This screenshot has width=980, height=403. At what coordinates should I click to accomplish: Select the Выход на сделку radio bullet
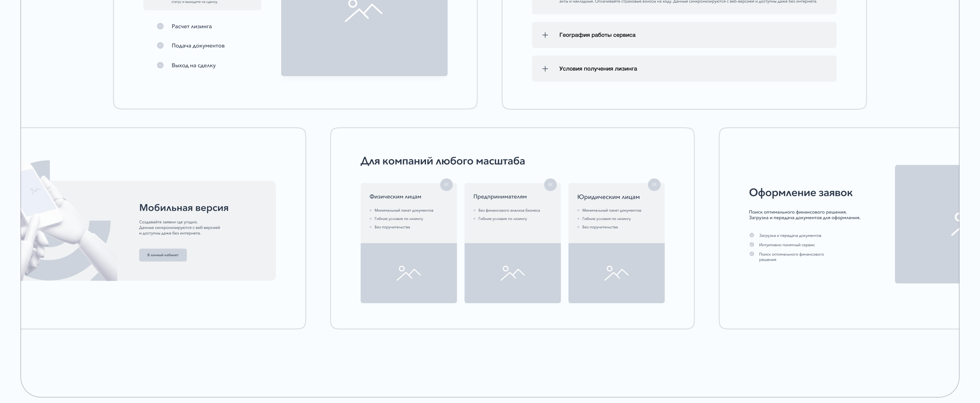160,65
